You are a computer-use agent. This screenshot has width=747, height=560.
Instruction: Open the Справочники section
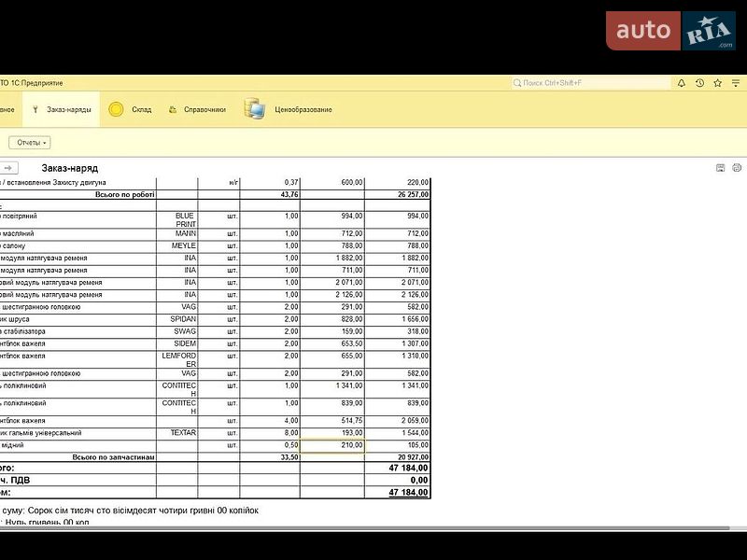204,109
